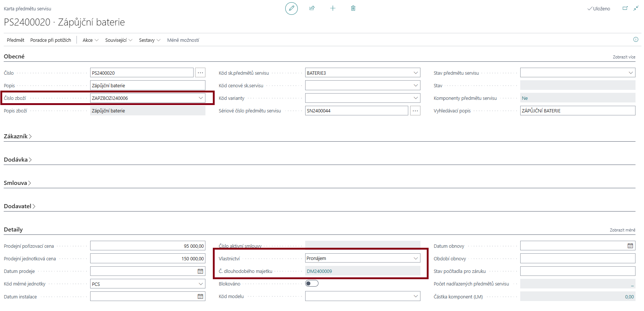Click serial number field SN2400044

[x=357, y=111]
